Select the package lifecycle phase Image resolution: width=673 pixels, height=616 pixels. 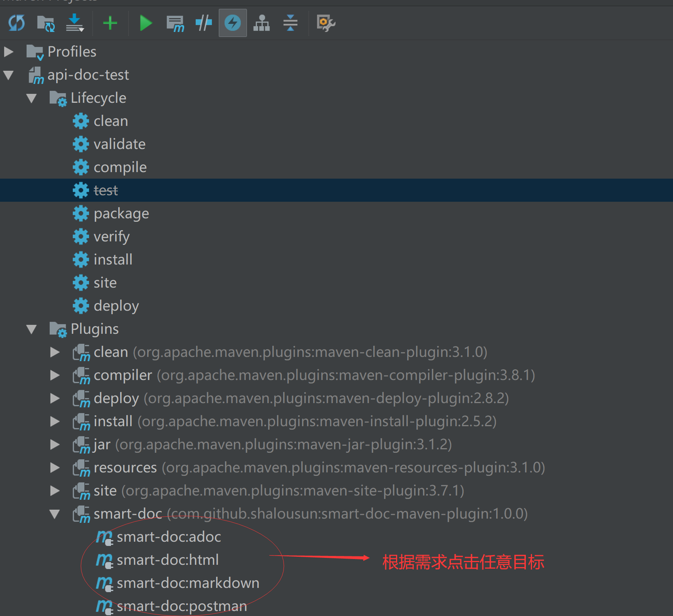coord(121,213)
